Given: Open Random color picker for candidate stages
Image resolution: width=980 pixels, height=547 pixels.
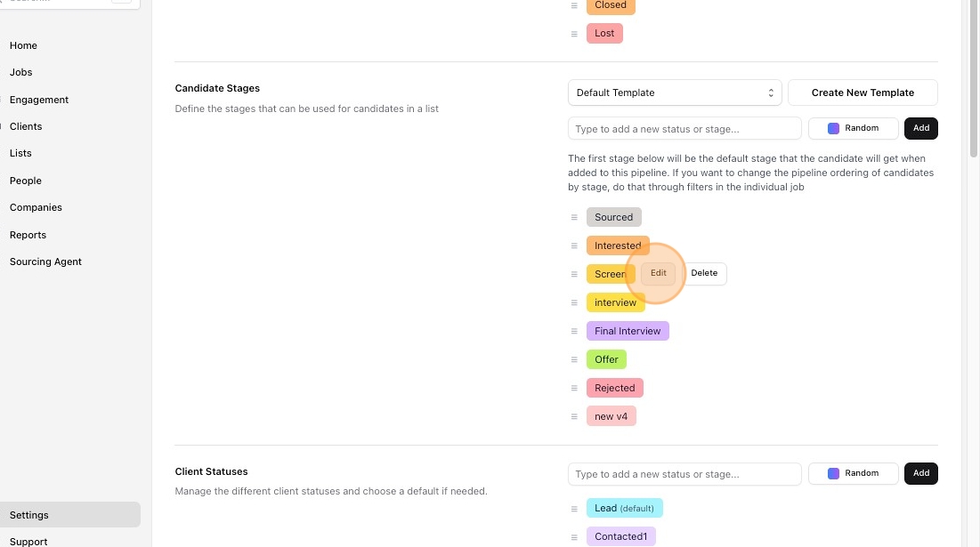Looking at the screenshot, I should click(x=853, y=128).
